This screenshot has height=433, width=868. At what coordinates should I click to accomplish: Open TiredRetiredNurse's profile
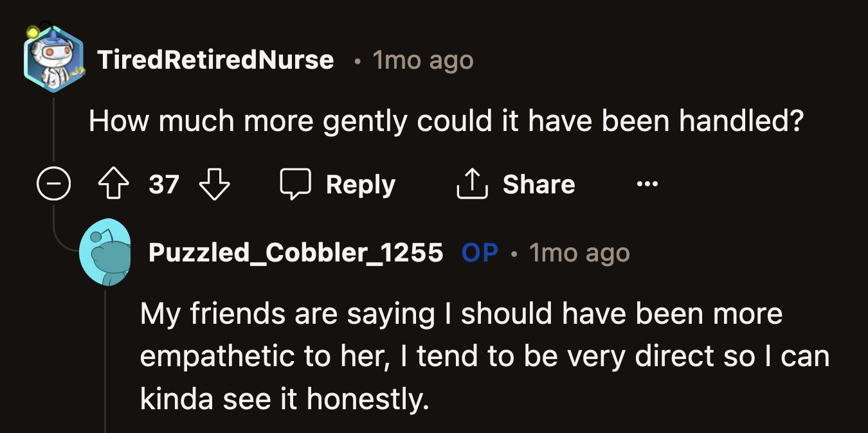216,60
